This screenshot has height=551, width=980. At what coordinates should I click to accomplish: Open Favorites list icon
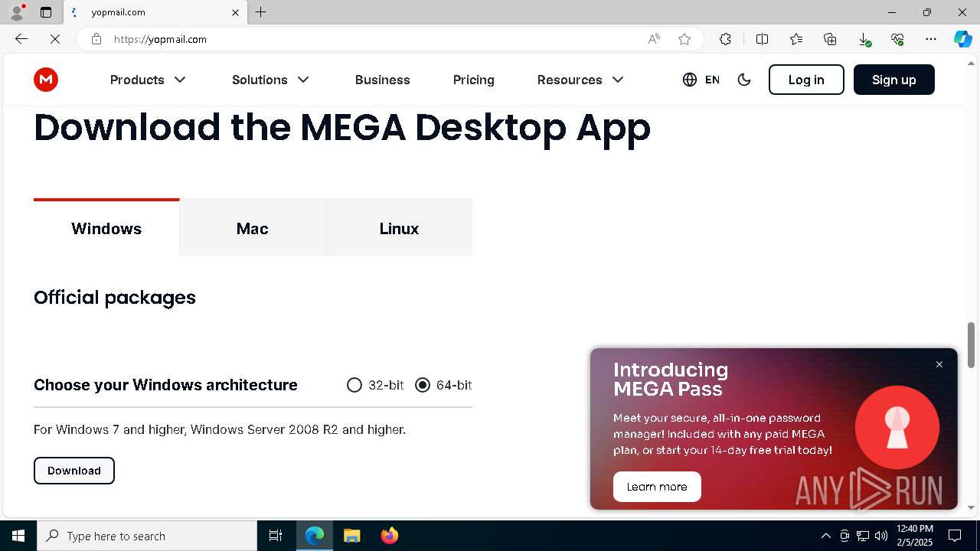point(796,39)
